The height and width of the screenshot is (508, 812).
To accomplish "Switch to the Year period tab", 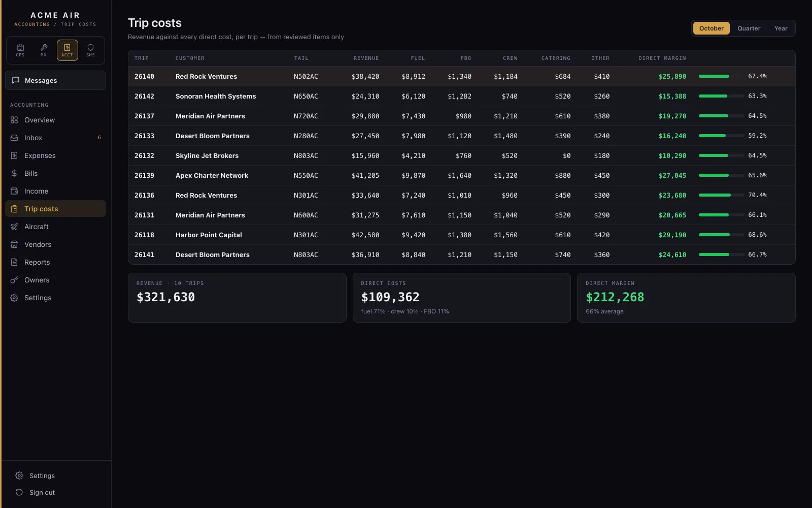I will pos(781,28).
